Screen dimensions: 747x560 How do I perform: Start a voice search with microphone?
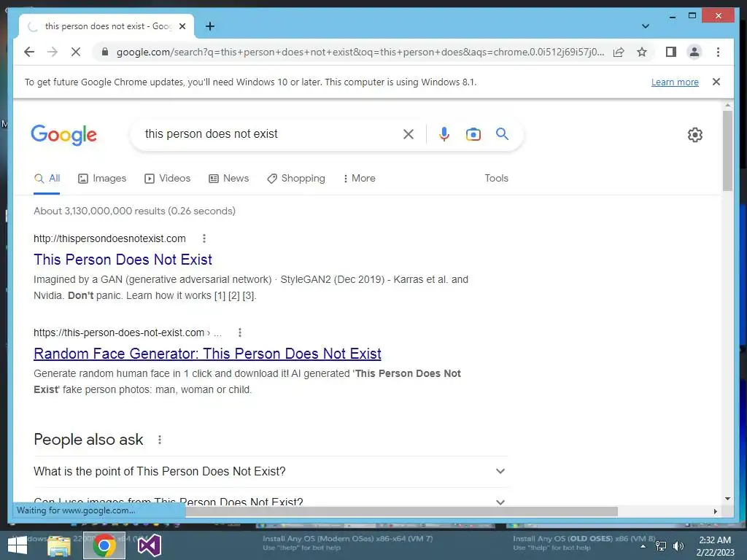pyautogui.click(x=444, y=134)
